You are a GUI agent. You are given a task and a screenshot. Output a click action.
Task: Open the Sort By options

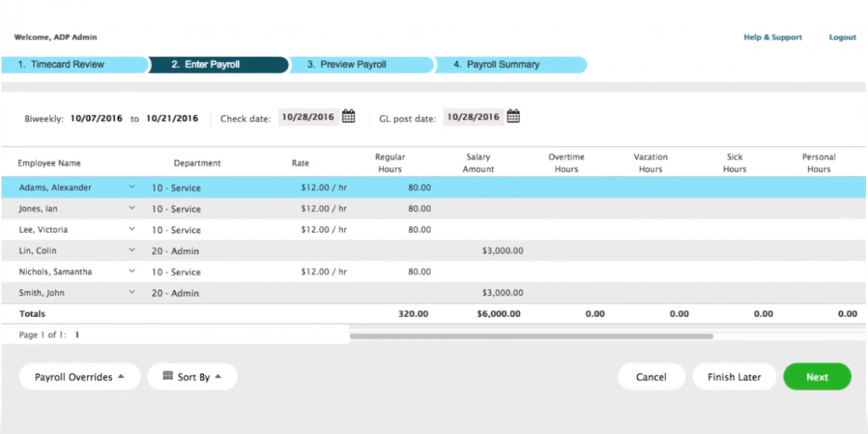pos(192,376)
